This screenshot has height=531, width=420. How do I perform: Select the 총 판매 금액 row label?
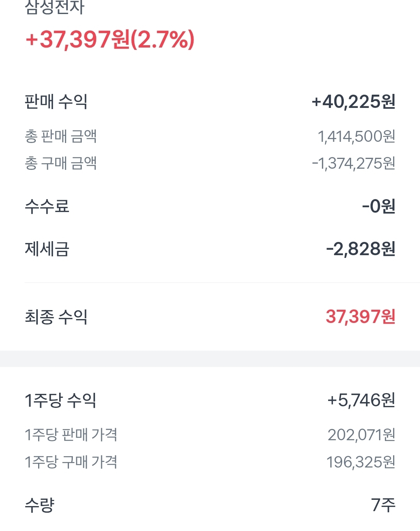tap(61, 136)
